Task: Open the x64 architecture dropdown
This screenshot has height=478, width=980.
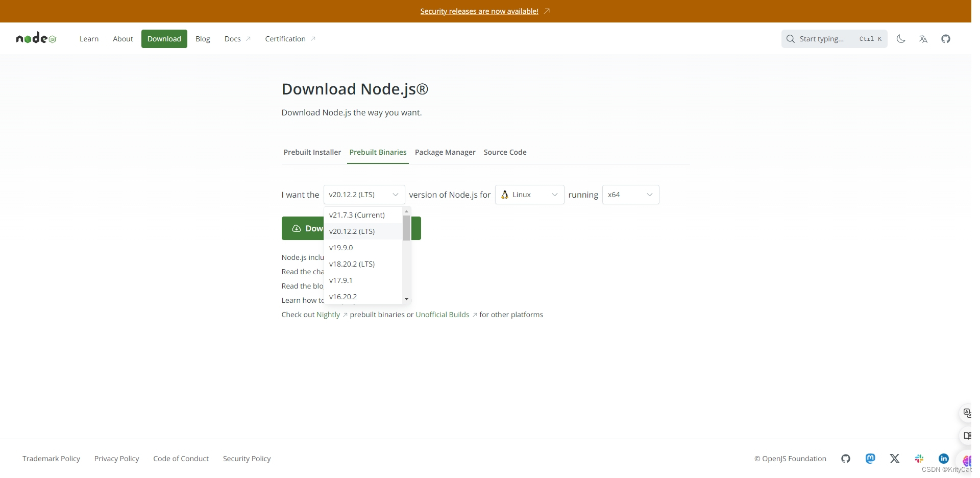Action: (630, 195)
